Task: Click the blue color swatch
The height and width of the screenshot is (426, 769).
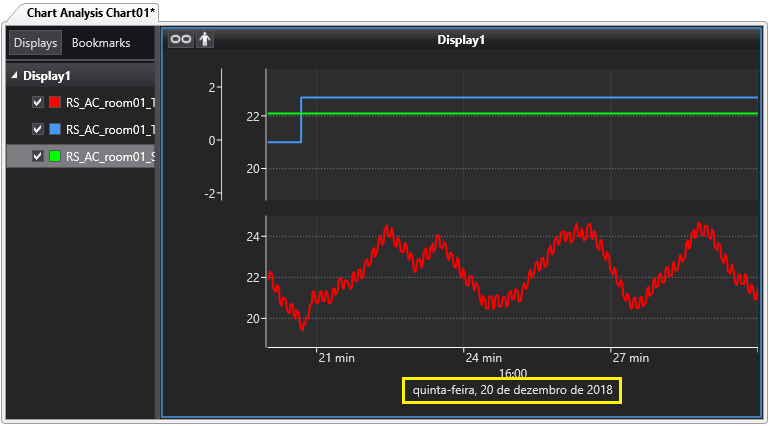Action: point(55,129)
